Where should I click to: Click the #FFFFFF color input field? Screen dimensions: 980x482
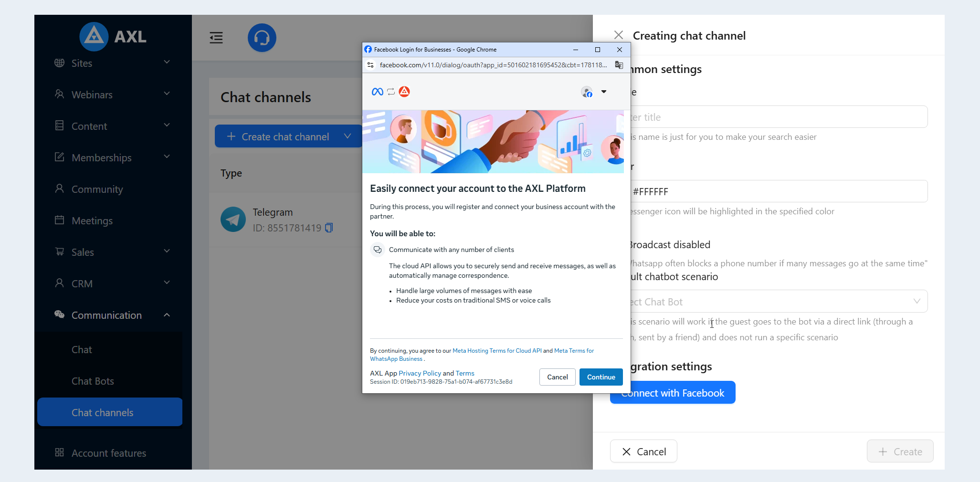pyautogui.click(x=779, y=191)
